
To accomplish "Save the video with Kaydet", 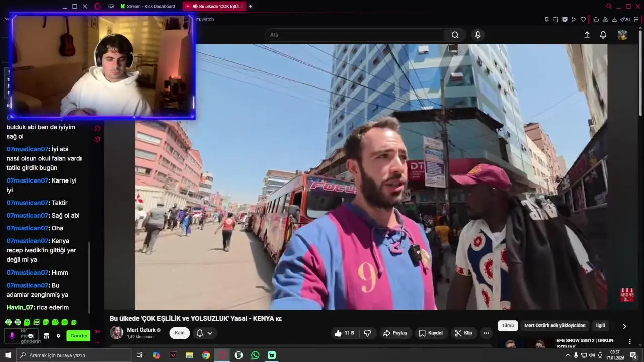I will [x=431, y=333].
